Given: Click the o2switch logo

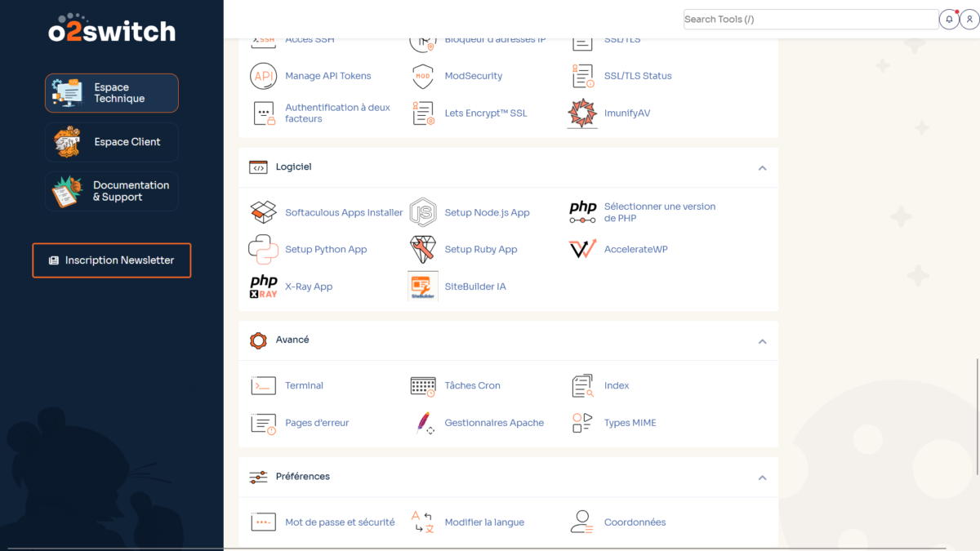Looking at the screenshot, I should click(x=112, y=28).
